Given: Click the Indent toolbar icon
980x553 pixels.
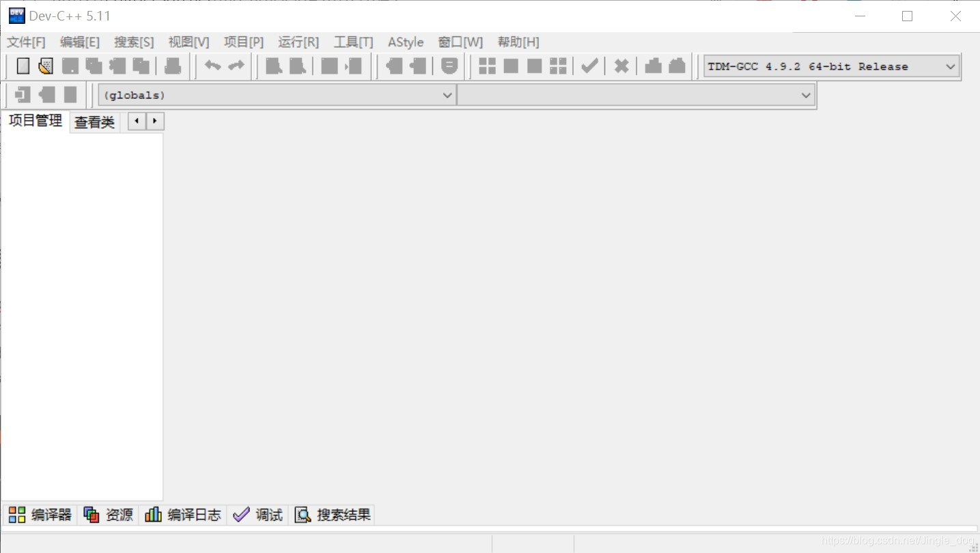Looking at the screenshot, I should coord(394,66).
